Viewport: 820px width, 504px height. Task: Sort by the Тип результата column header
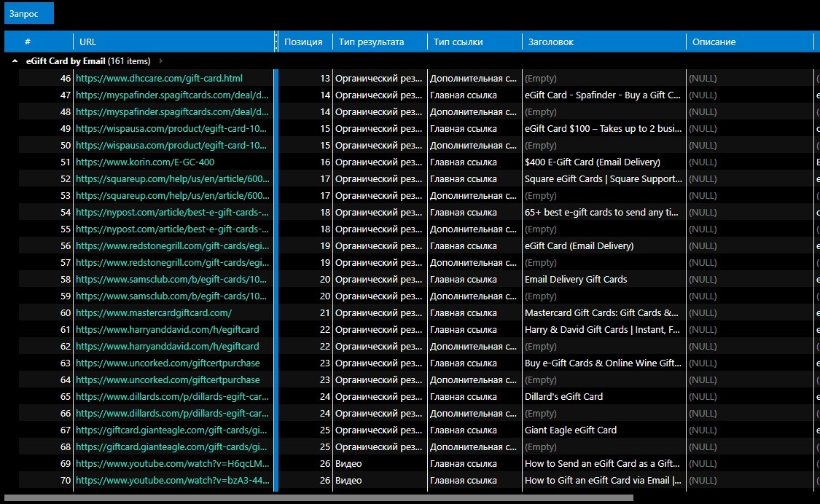click(380, 42)
